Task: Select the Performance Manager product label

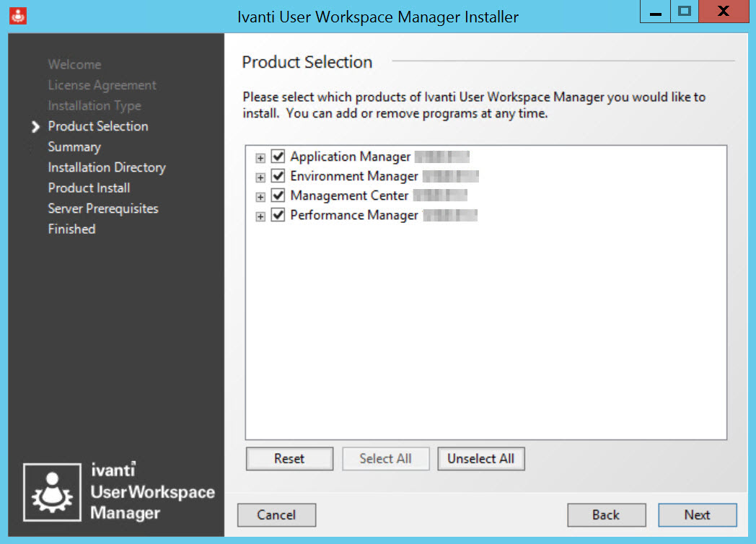Action: tap(353, 216)
